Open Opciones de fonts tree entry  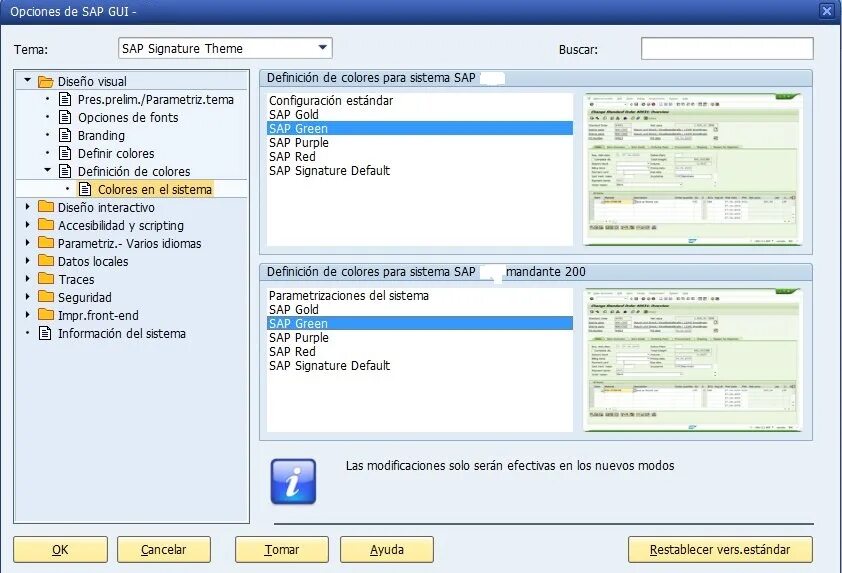pyautogui.click(x=128, y=118)
